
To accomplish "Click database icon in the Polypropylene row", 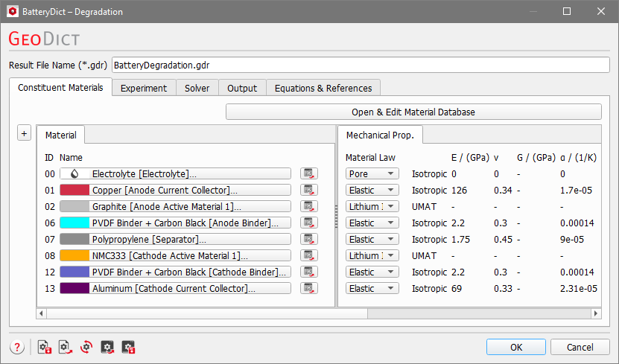I will [308, 239].
